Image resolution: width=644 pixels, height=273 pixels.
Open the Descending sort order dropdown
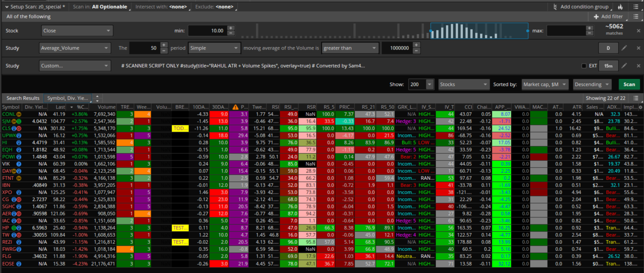click(592, 85)
